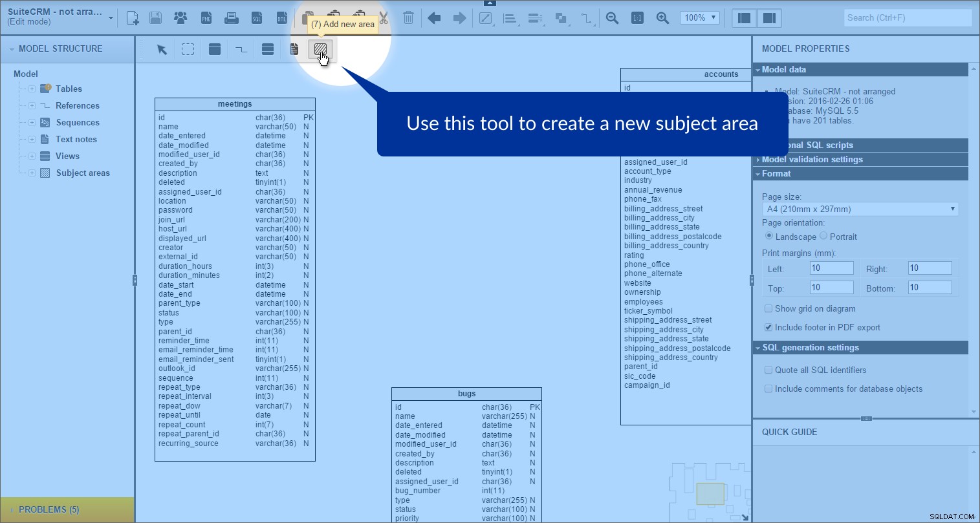Select the add new reference tool

(x=241, y=49)
